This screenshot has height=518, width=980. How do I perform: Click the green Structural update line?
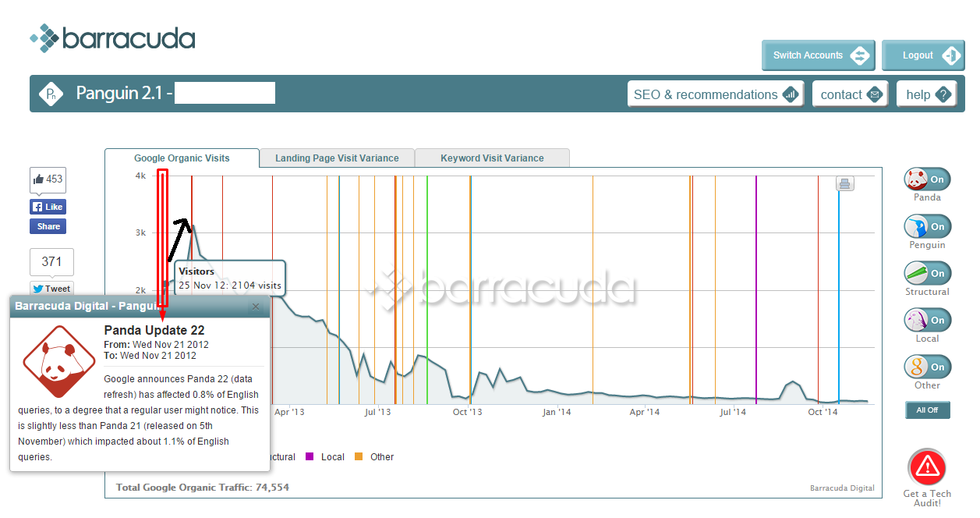(427, 289)
